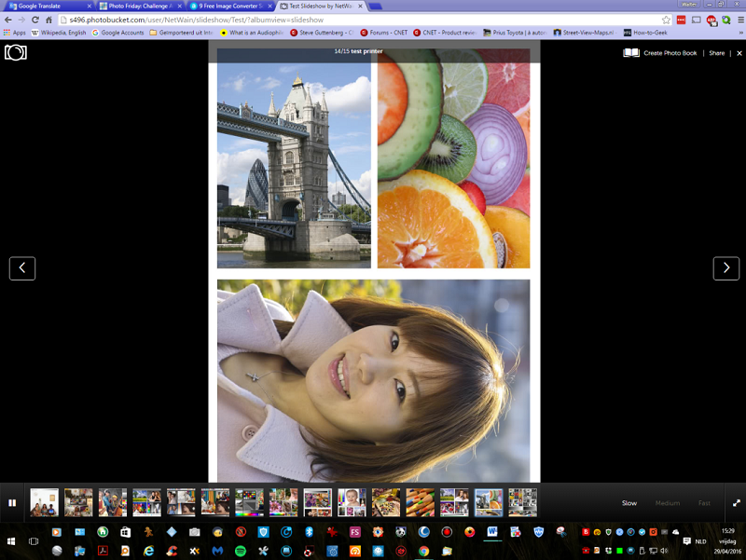
Task: Click the Photobucket camera logo
Action: (x=16, y=52)
